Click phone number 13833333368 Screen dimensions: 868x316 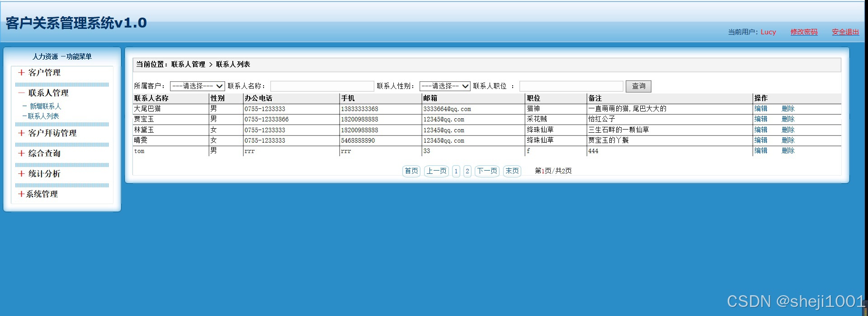point(359,109)
